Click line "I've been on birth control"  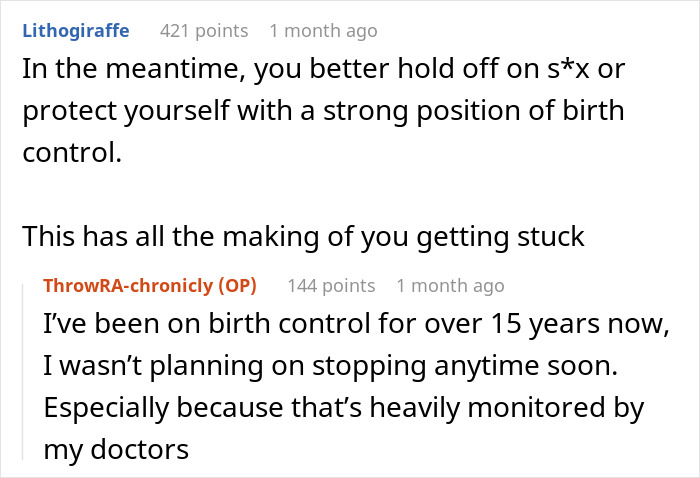pyautogui.click(x=357, y=323)
